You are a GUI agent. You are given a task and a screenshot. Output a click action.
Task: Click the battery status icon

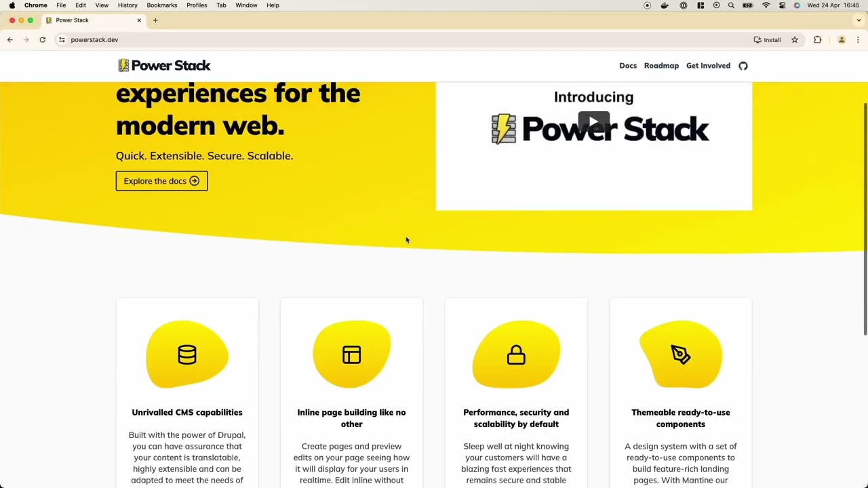748,5
